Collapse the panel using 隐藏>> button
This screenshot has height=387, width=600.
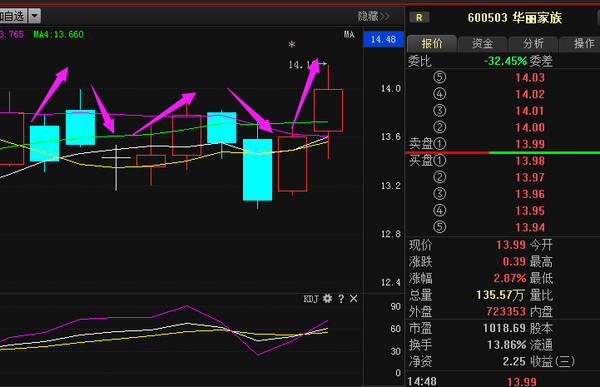click(373, 16)
